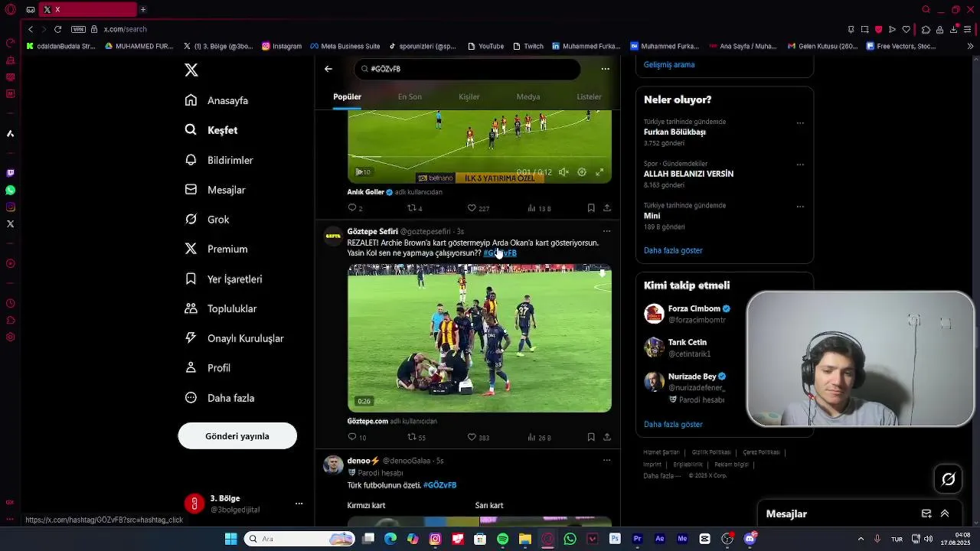Click the #GÖZvFB hashtag in Göztepe Sefiri post
This screenshot has width=980, height=551.
[x=500, y=253]
